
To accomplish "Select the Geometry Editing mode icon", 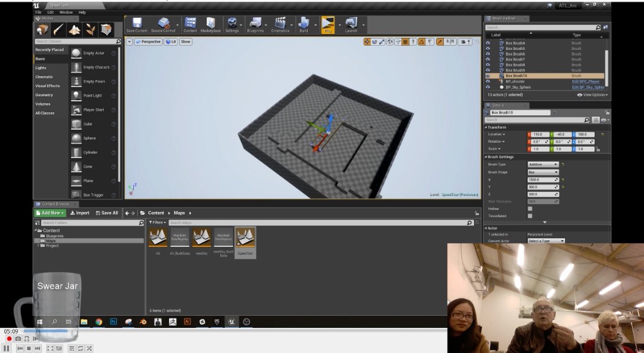I will 106,30.
